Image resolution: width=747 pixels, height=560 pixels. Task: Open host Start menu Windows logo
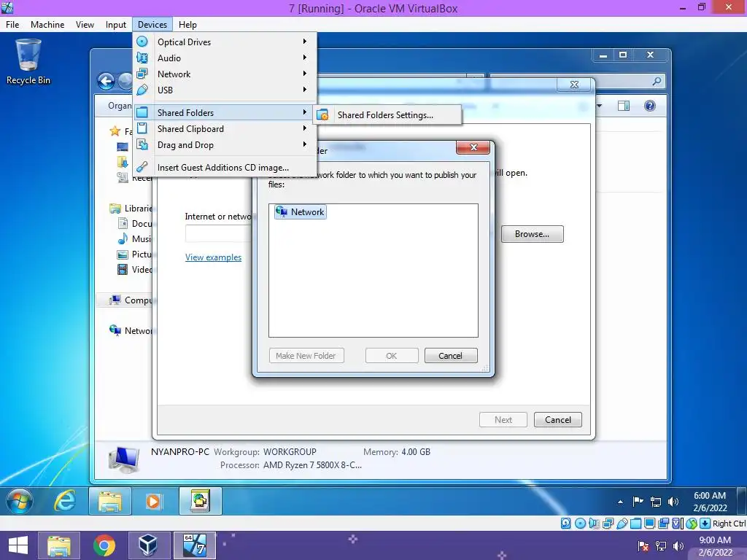[18, 545]
